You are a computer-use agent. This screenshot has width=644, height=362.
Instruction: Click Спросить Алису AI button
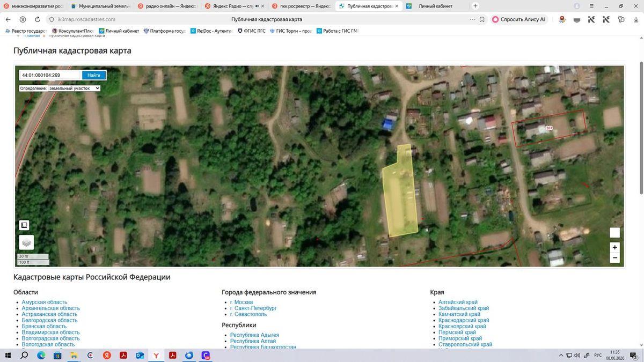519,19
